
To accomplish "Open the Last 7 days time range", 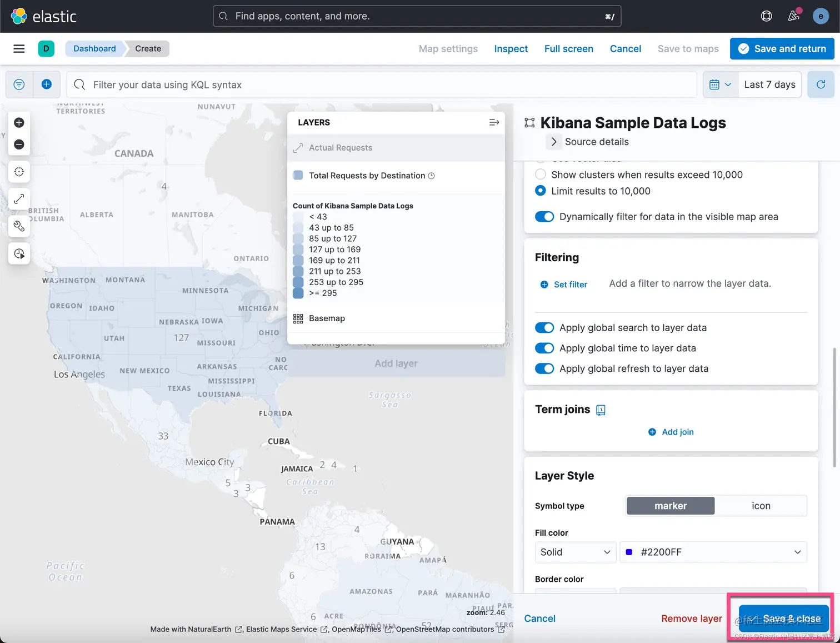I will [769, 84].
